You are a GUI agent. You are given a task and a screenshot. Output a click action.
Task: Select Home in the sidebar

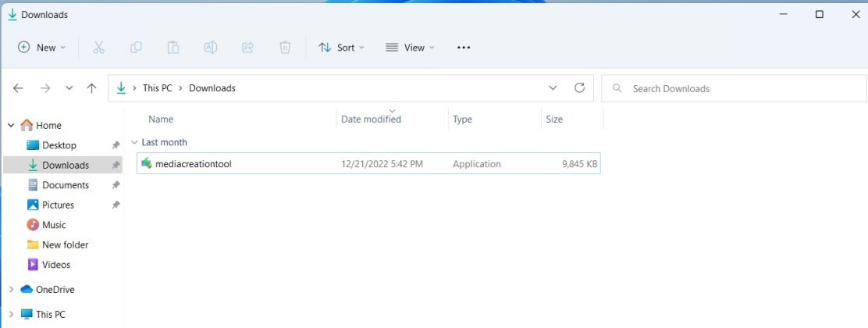[48, 126]
